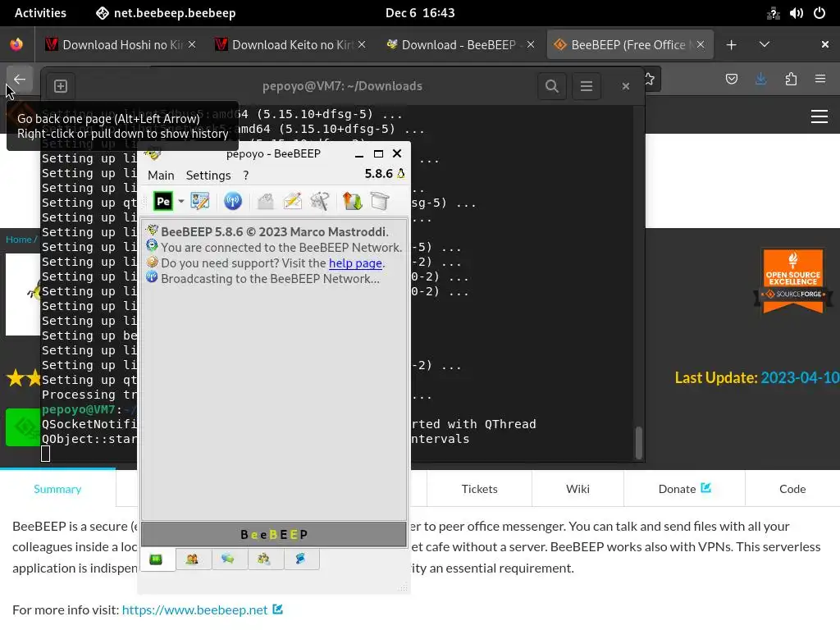Select the users list tab at BeeBEEP bottom
The width and height of the screenshot is (840, 630).
(x=192, y=559)
